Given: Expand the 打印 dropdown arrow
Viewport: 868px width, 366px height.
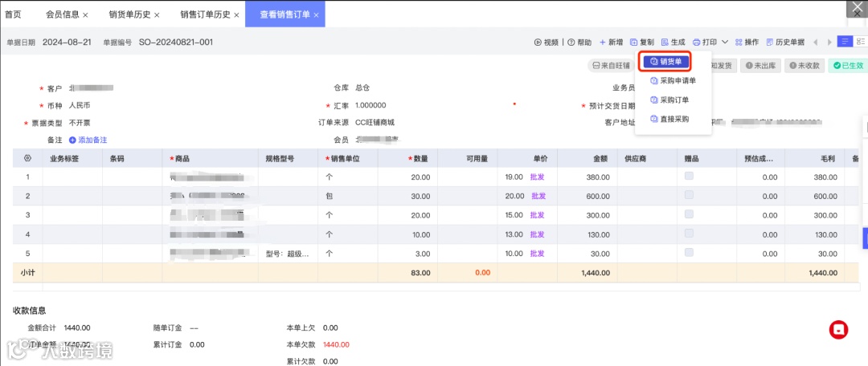Looking at the screenshot, I should coord(725,42).
